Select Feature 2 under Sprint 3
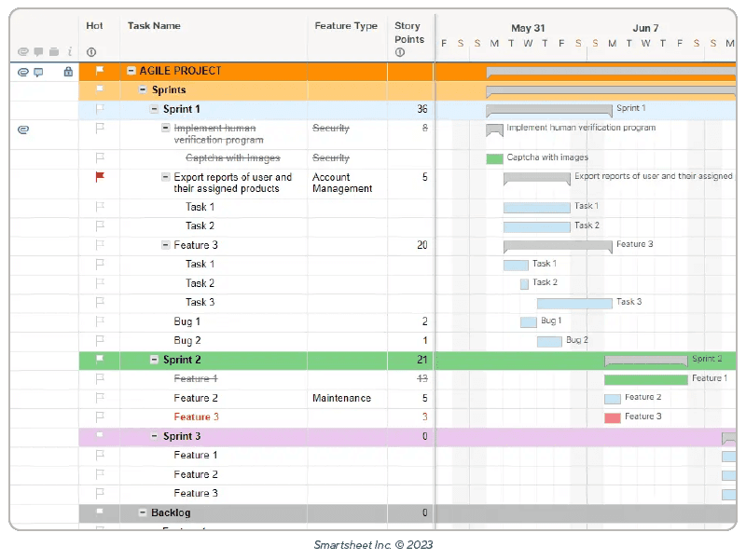 tap(196, 474)
